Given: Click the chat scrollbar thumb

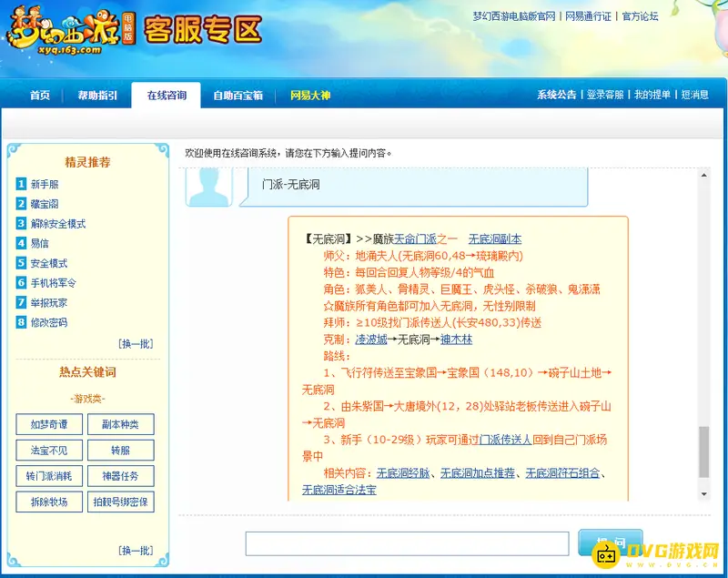Looking at the screenshot, I should [703, 451].
